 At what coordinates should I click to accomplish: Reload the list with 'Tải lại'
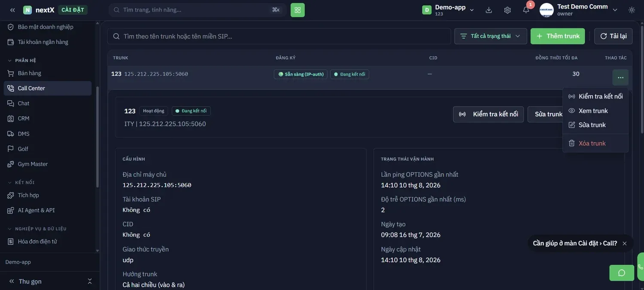pos(614,36)
